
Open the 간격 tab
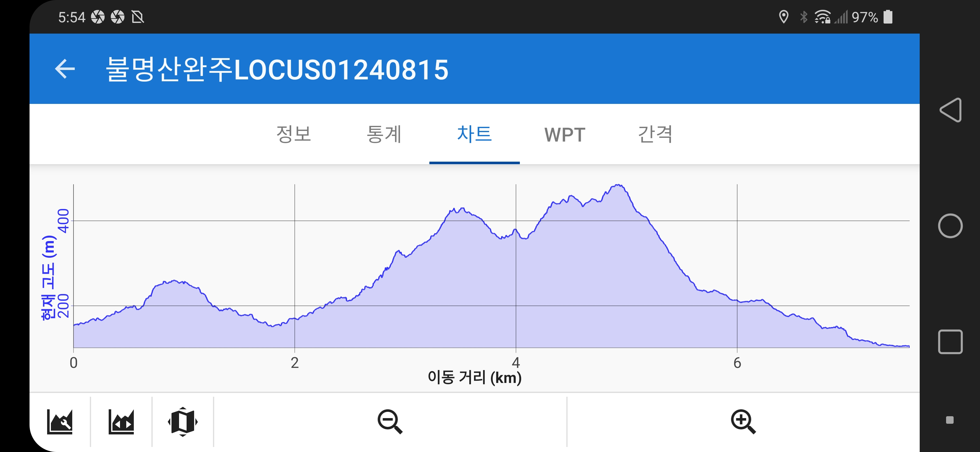(655, 134)
